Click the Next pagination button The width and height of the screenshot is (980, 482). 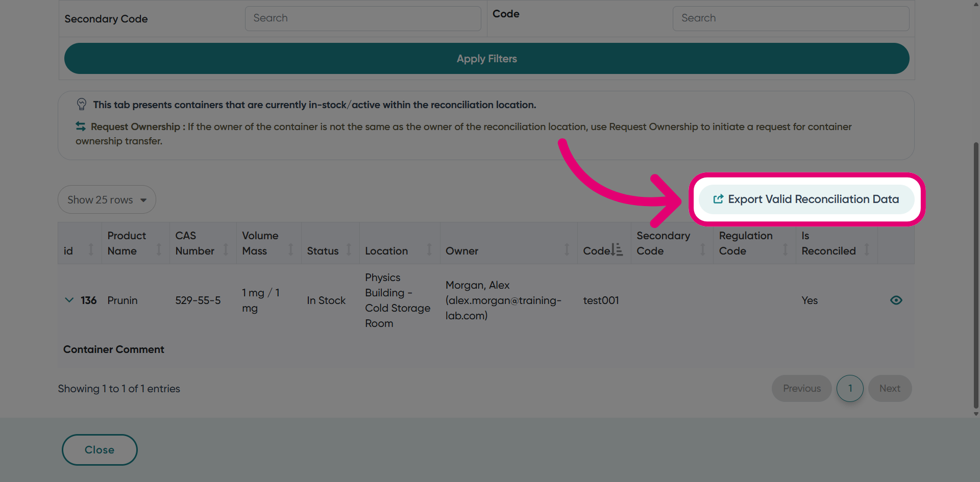(890, 388)
